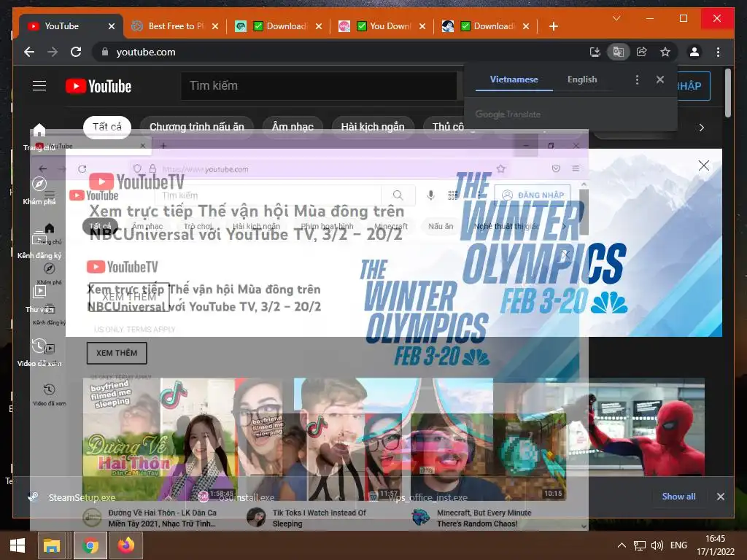Expand hidden system tray icons on the taskbar
The height and width of the screenshot is (560, 747).
622,545
